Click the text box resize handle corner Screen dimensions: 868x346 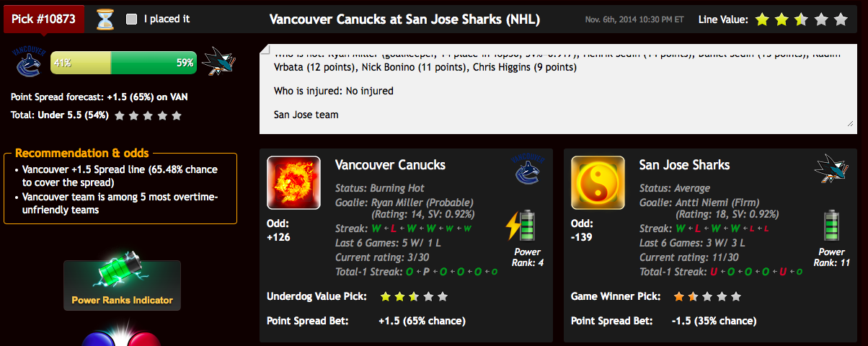coord(849,124)
